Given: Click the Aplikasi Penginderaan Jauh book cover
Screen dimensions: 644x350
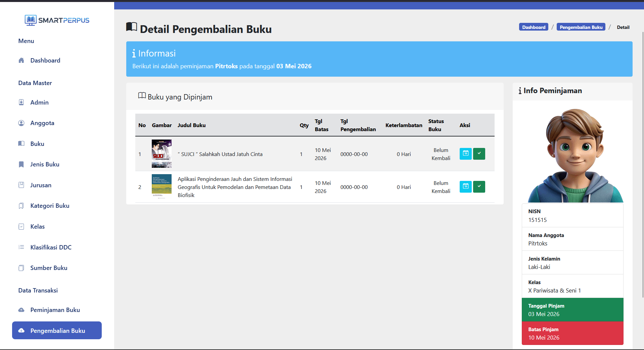Looking at the screenshot, I should coord(162,186).
